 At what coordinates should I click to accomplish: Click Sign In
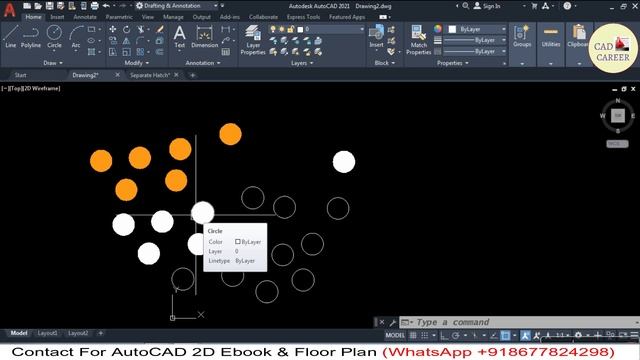pos(487,6)
